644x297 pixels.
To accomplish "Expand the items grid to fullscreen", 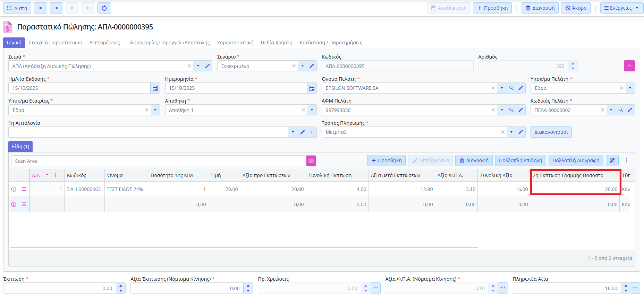I will click(x=612, y=160).
